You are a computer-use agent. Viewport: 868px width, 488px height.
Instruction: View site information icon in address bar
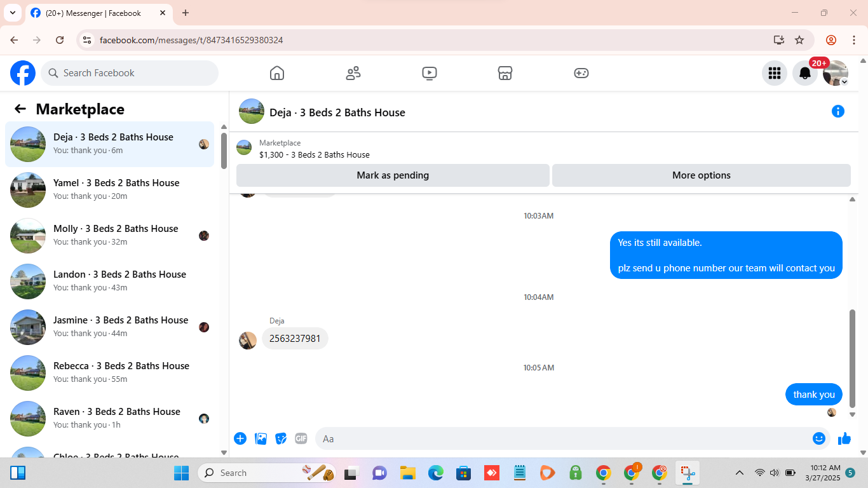pos(87,40)
